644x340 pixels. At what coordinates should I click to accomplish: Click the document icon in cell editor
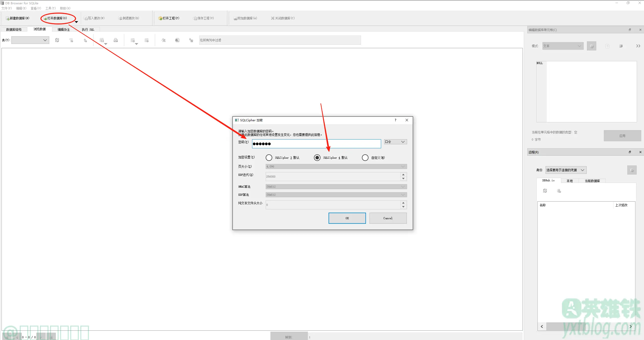(x=607, y=46)
